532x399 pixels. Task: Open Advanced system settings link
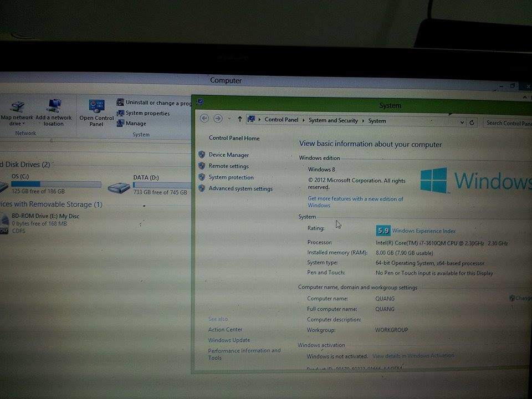tap(241, 188)
